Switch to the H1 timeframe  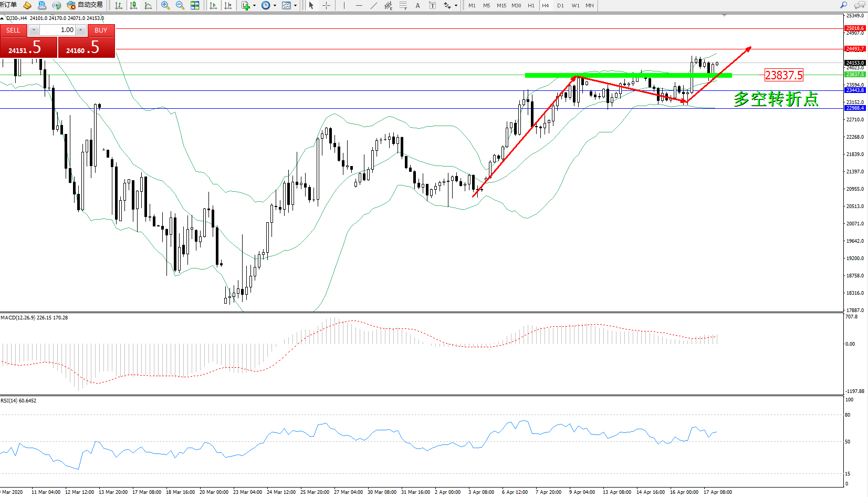click(531, 5)
